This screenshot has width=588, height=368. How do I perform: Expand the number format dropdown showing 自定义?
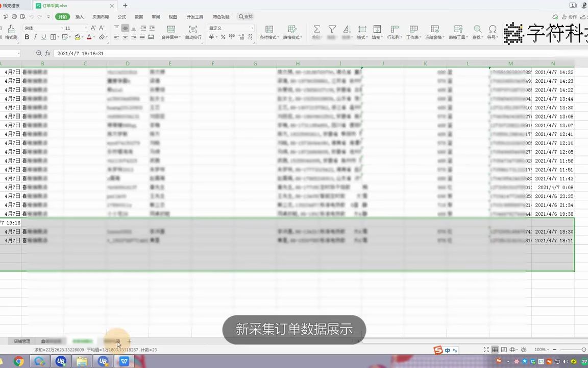point(252,28)
